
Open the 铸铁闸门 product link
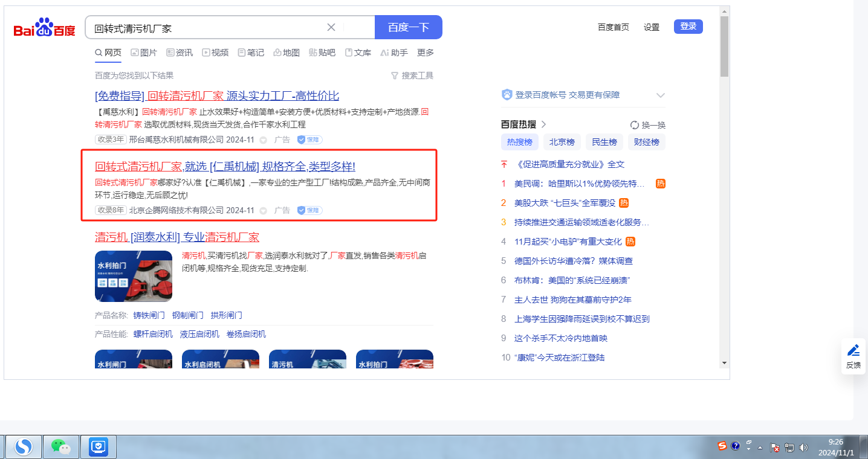149,315
